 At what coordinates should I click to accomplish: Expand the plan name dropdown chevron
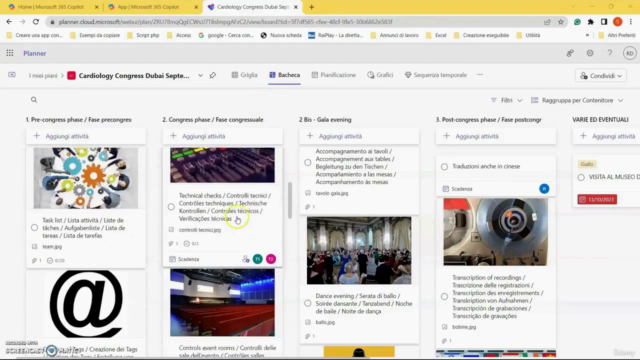(x=200, y=76)
